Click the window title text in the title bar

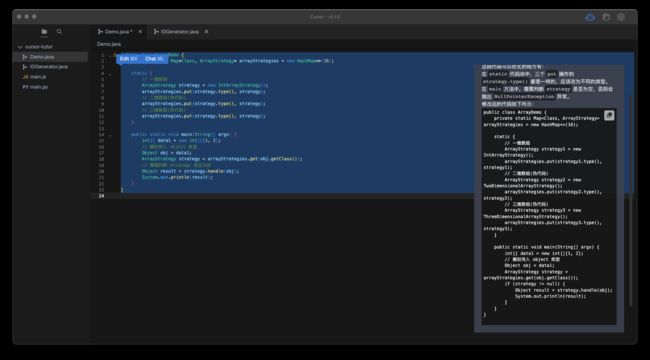[325, 17]
